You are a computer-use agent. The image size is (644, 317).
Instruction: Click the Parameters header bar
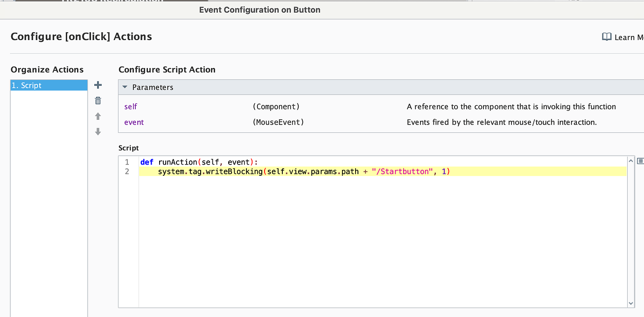pyautogui.click(x=327, y=87)
